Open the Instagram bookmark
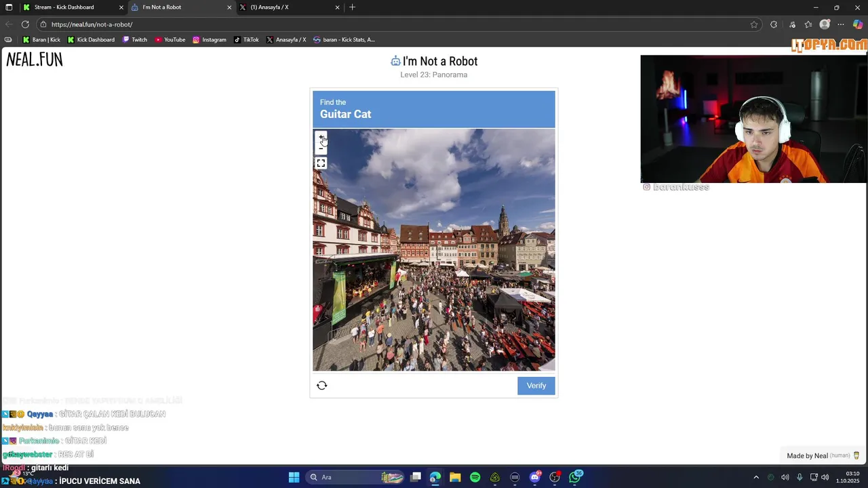 [x=210, y=40]
